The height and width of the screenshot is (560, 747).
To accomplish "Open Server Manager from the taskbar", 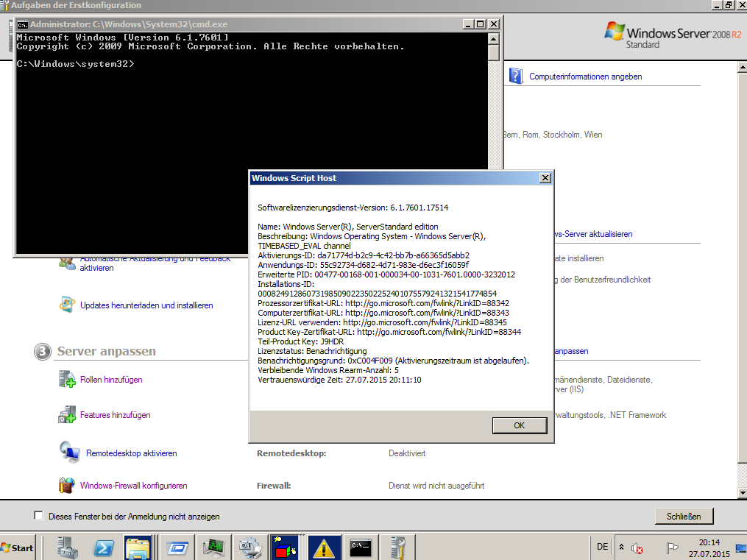I will click(x=67, y=547).
